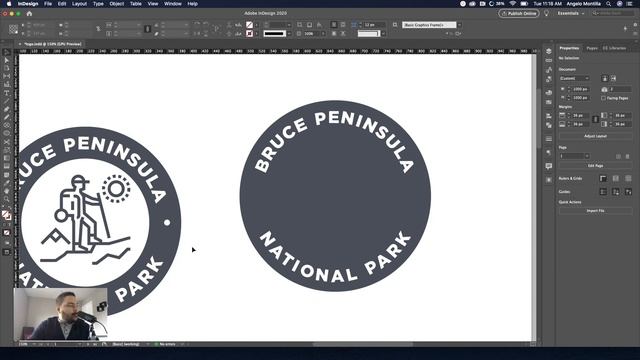
Task: Click the delete page trash icon in Properties
Action: 628,156
